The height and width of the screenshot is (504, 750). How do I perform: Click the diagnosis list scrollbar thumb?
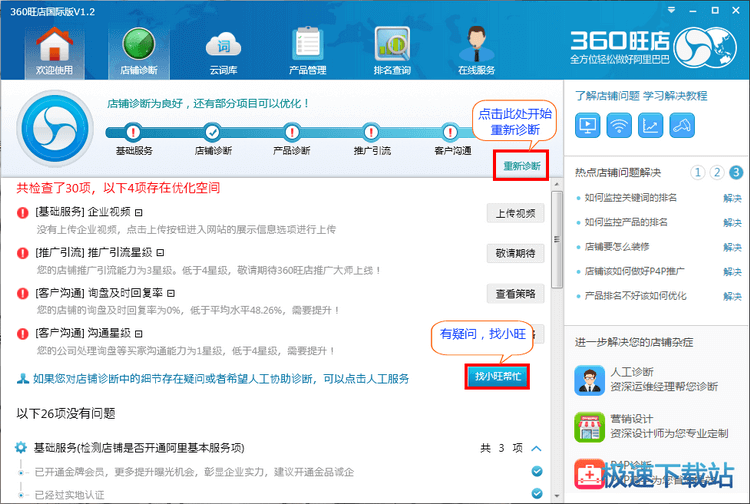click(556, 240)
